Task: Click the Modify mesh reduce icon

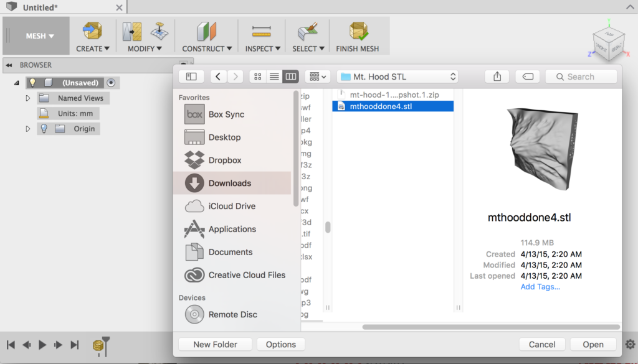Action: click(x=132, y=31)
